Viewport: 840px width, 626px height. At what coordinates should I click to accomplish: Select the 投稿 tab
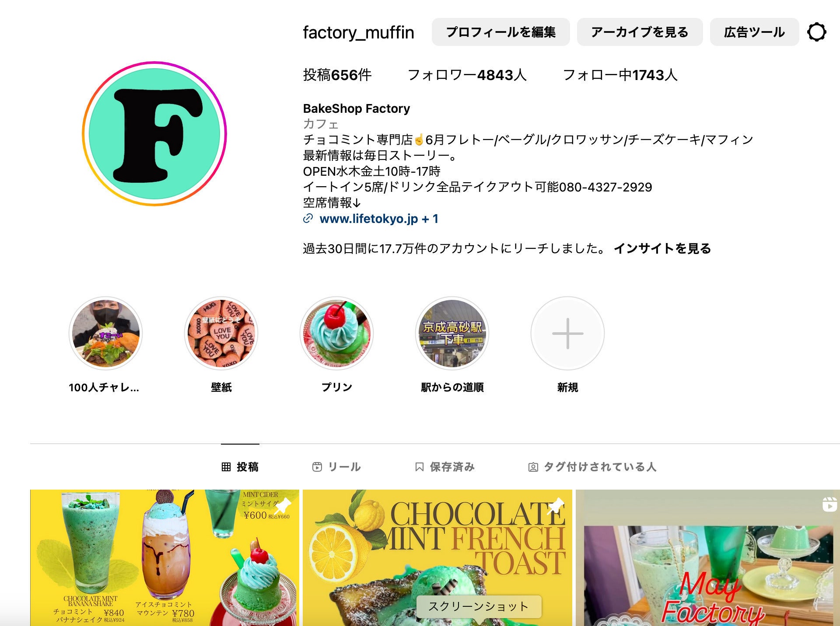tap(240, 467)
